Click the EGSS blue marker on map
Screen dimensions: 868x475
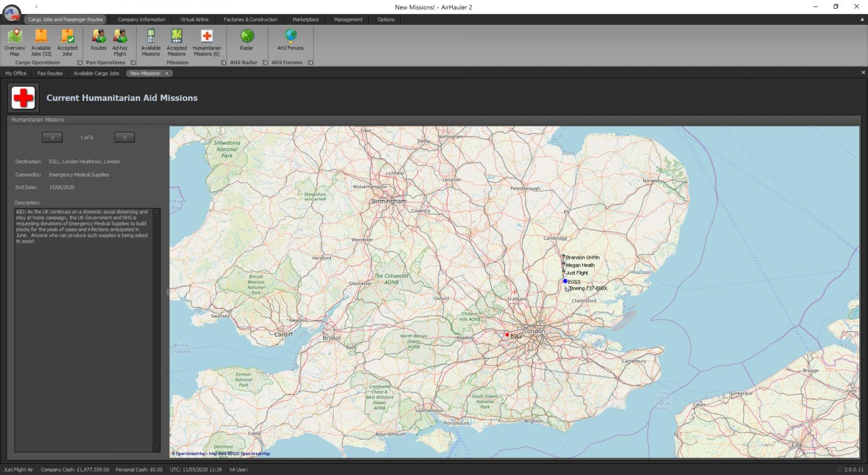pyautogui.click(x=565, y=281)
